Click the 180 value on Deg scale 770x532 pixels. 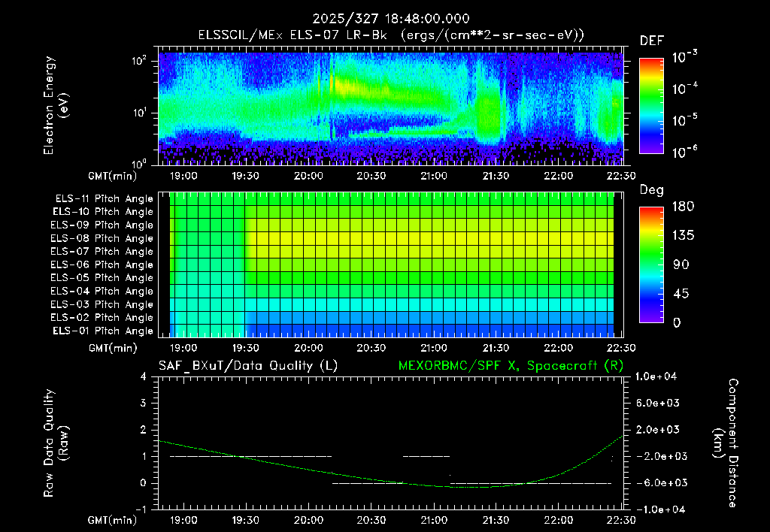pyautogui.click(x=683, y=206)
